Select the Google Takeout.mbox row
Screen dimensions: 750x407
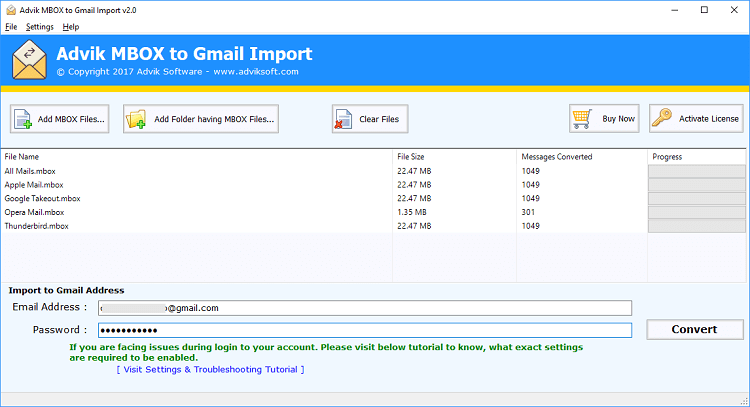point(373,198)
